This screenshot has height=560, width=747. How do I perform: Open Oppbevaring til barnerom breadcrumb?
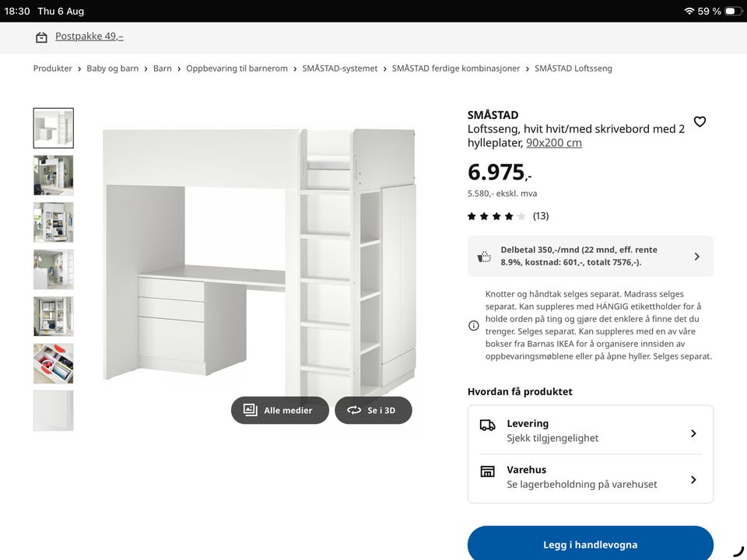[237, 68]
